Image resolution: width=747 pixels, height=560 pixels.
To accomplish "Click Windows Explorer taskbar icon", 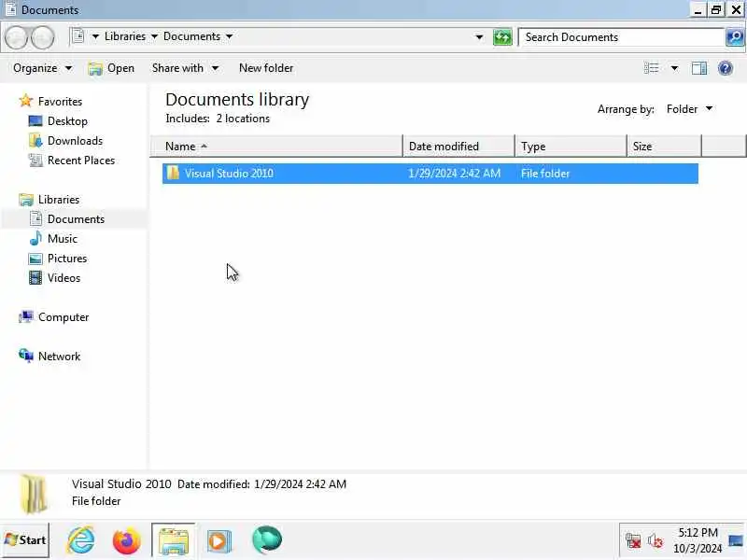I will pos(174,540).
